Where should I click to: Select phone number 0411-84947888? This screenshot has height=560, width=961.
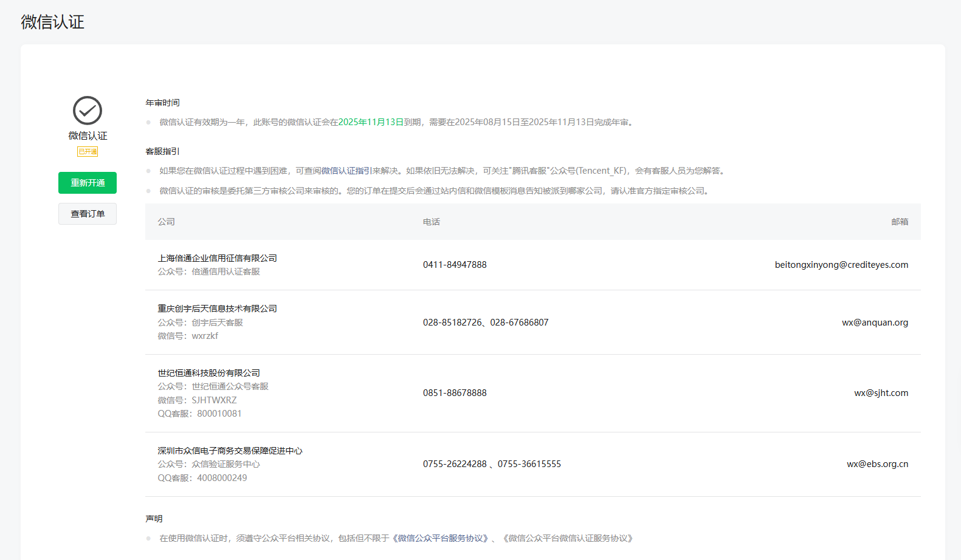coord(455,265)
